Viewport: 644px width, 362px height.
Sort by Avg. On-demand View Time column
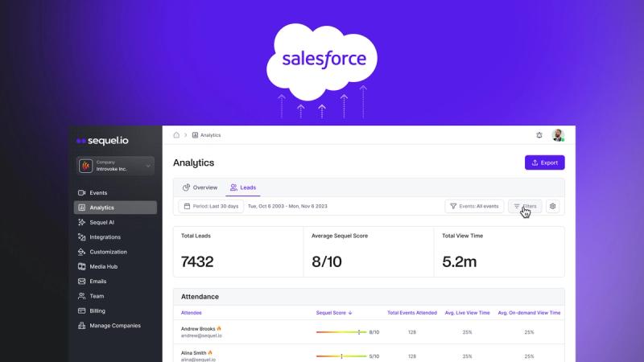point(529,313)
